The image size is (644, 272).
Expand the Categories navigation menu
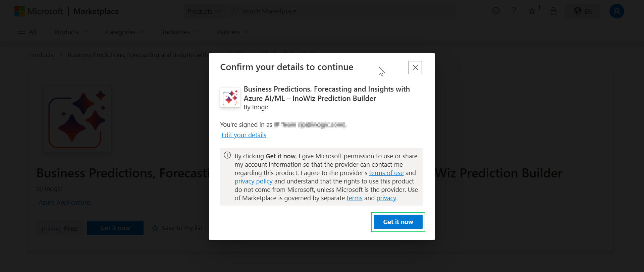pos(125,32)
